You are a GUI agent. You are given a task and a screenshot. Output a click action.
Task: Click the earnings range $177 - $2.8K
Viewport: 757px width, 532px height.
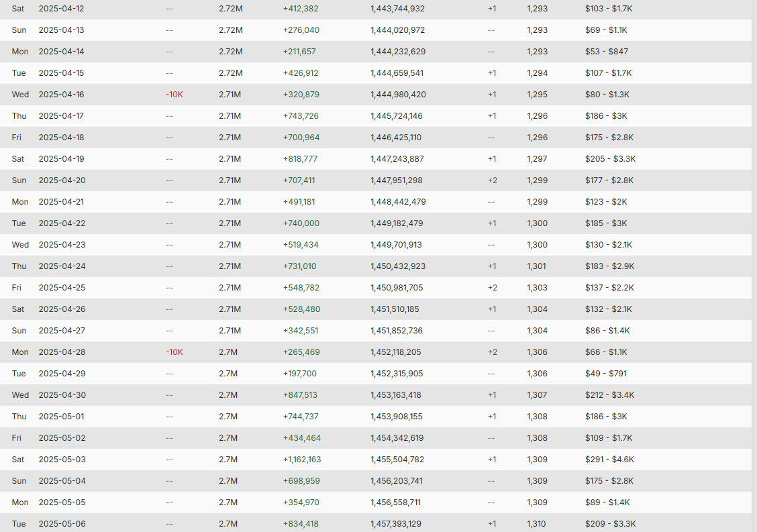[609, 180]
